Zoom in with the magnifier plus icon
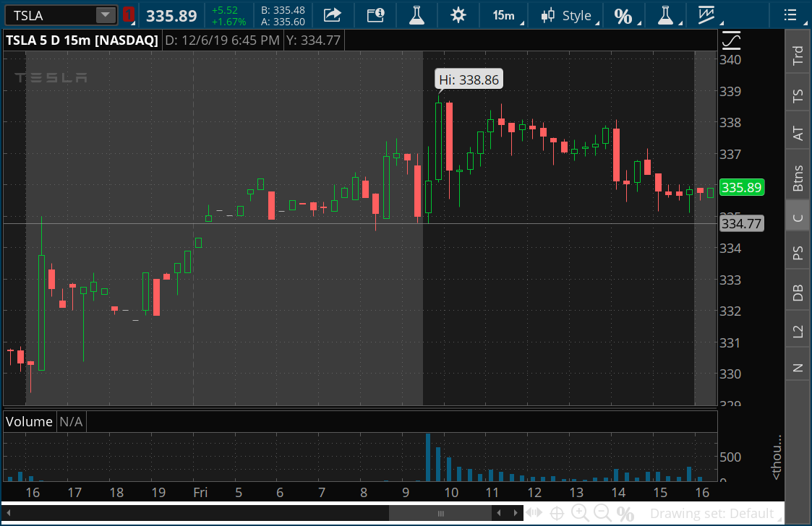 [x=579, y=513]
